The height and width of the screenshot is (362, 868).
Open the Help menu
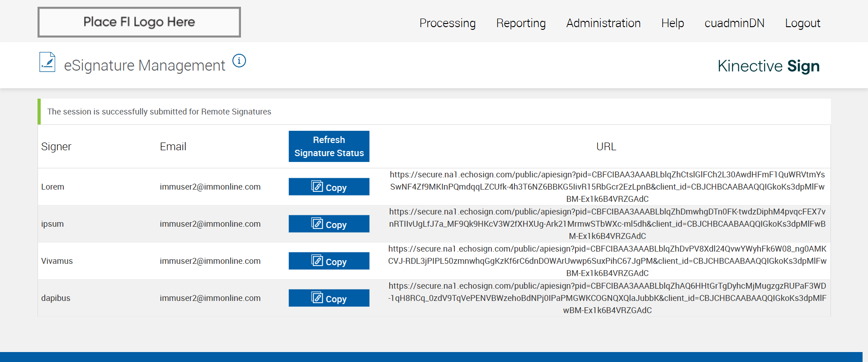point(672,23)
